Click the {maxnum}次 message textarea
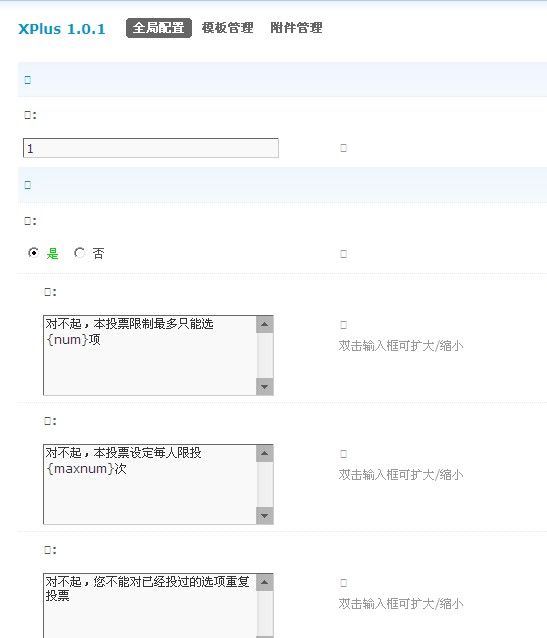The width and height of the screenshot is (547, 638). tap(158, 484)
